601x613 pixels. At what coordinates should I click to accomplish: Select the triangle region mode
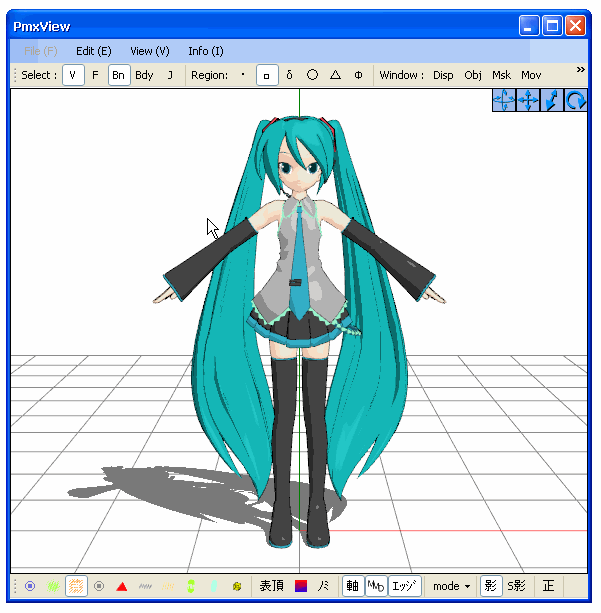click(x=335, y=75)
